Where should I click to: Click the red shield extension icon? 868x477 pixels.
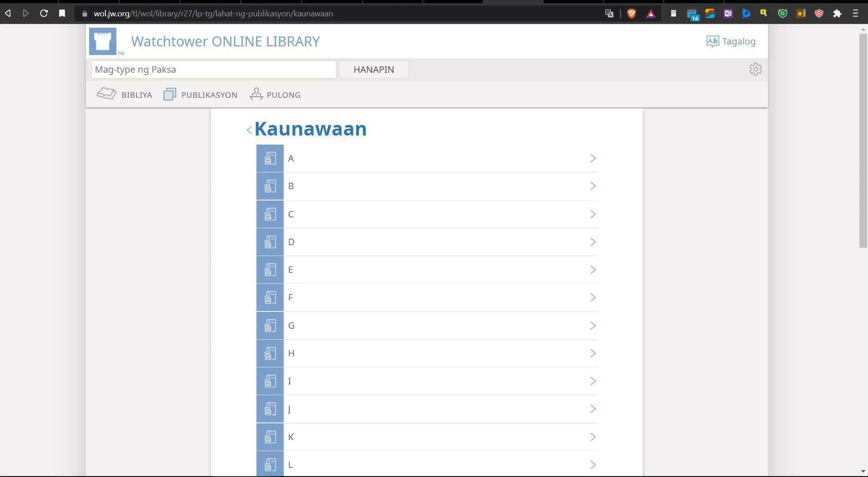tap(819, 14)
